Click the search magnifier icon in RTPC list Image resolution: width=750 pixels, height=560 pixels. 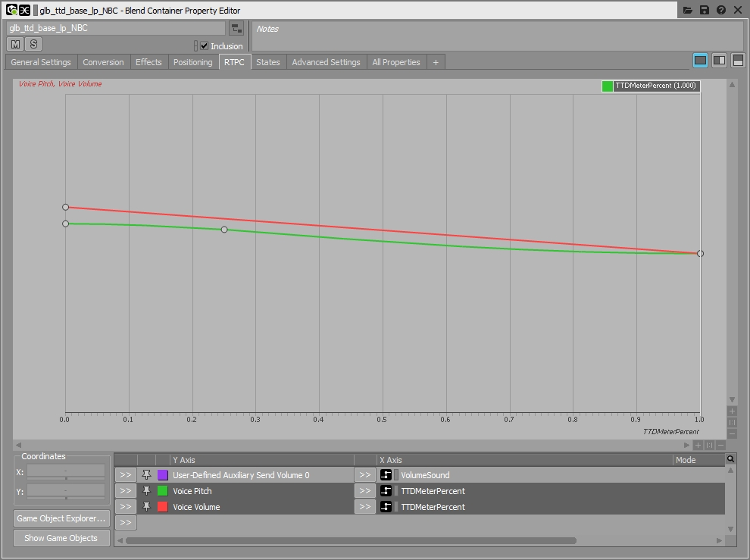click(x=731, y=459)
